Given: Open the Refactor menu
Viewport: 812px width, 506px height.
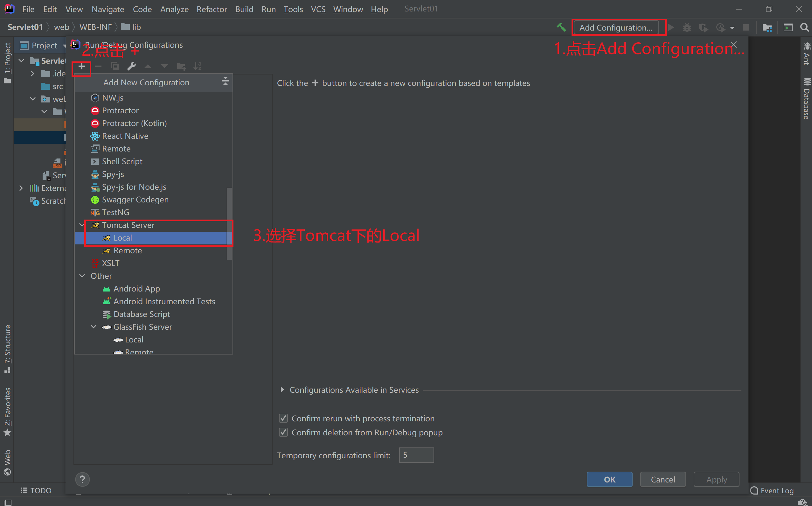Looking at the screenshot, I should [212, 9].
